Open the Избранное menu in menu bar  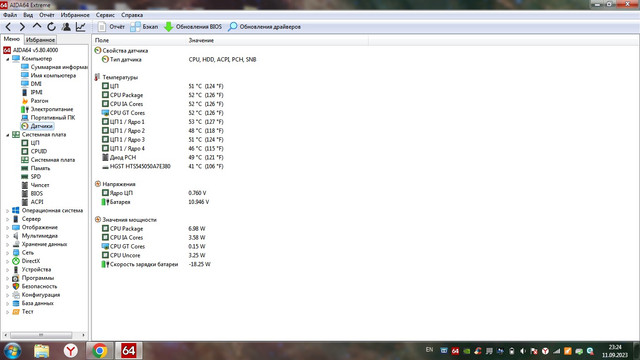75,15
